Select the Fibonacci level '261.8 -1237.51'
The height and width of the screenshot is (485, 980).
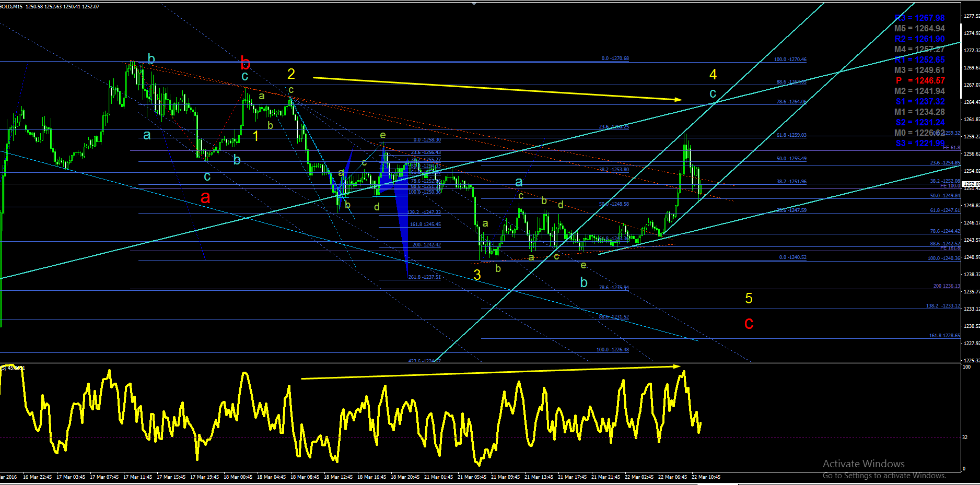click(424, 277)
